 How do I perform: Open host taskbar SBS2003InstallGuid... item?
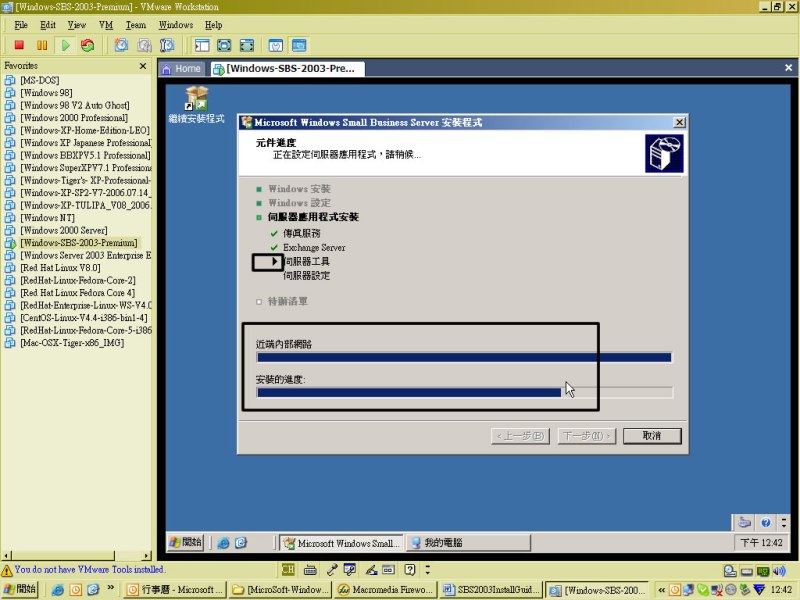click(x=491, y=590)
